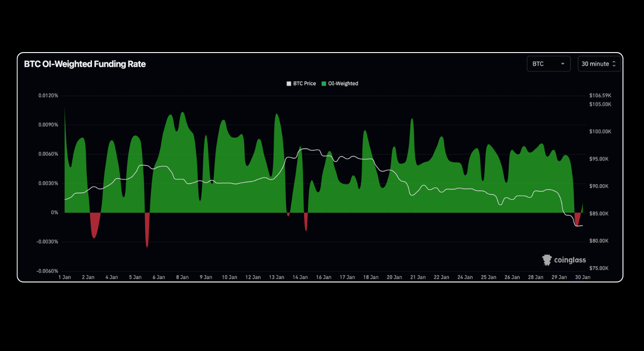This screenshot has width=644, height=351.
Task: Open the 30 minute interval selector
Action: coord(599,64)
